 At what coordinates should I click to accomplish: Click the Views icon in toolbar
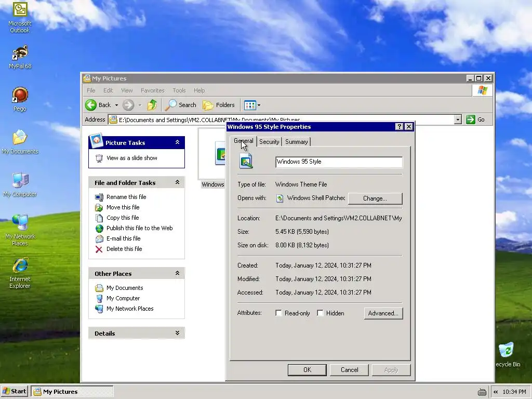pos(250,105)
